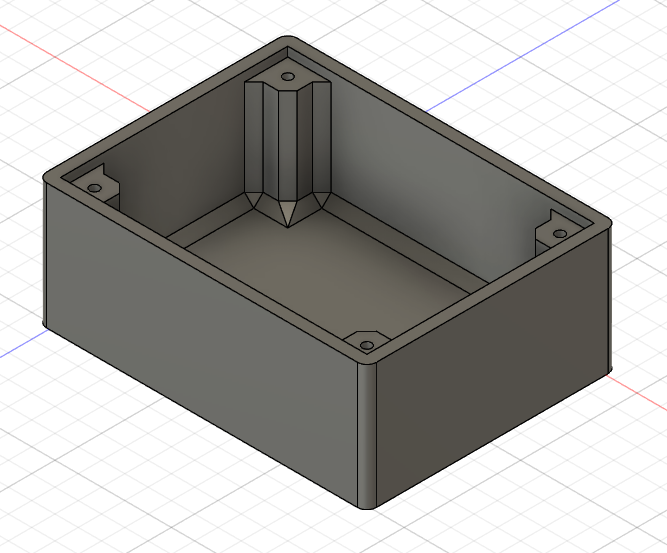Select the screw hole in left corner boss
The height and width of the screenshot is (553, 667).
tap(94, 188)
